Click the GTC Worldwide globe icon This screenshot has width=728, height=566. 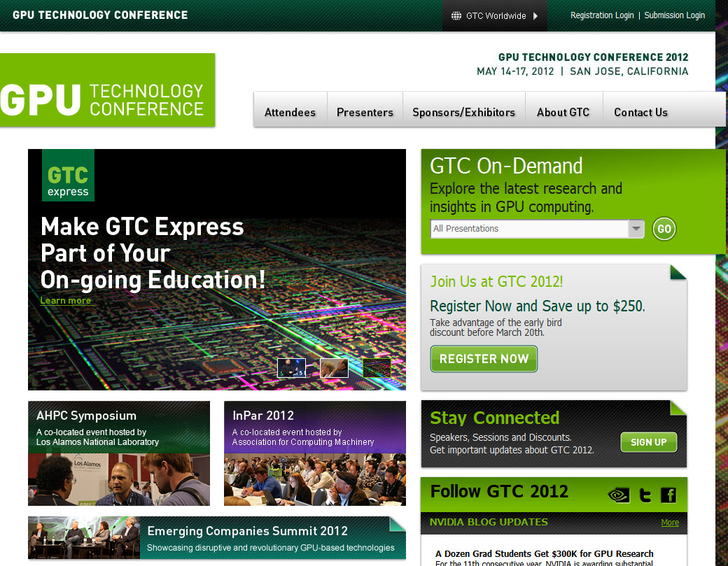(456, 16)
